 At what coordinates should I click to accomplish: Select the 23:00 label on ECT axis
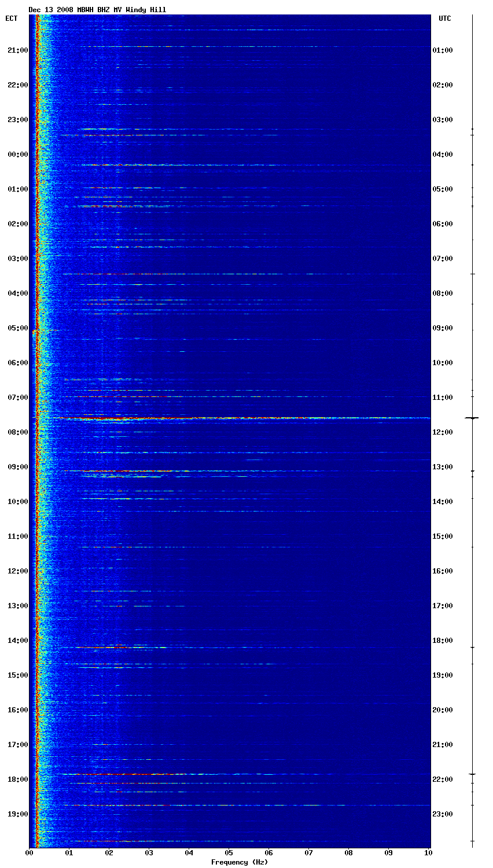[17, 120]
